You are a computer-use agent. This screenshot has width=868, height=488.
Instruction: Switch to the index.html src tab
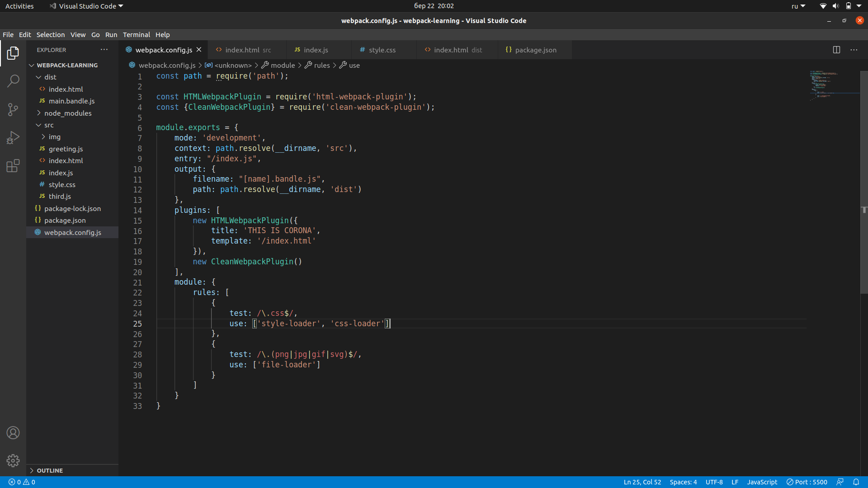point(247,50)
